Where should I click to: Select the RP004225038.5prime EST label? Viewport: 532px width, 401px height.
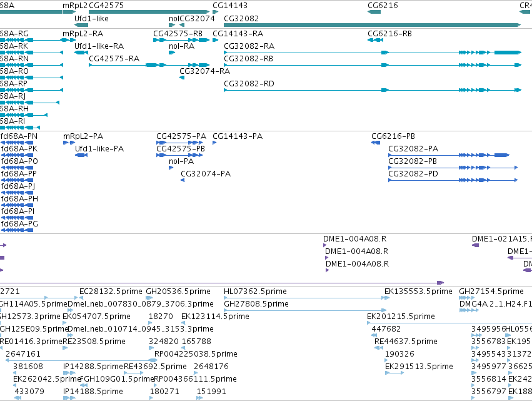pos(196,355)
